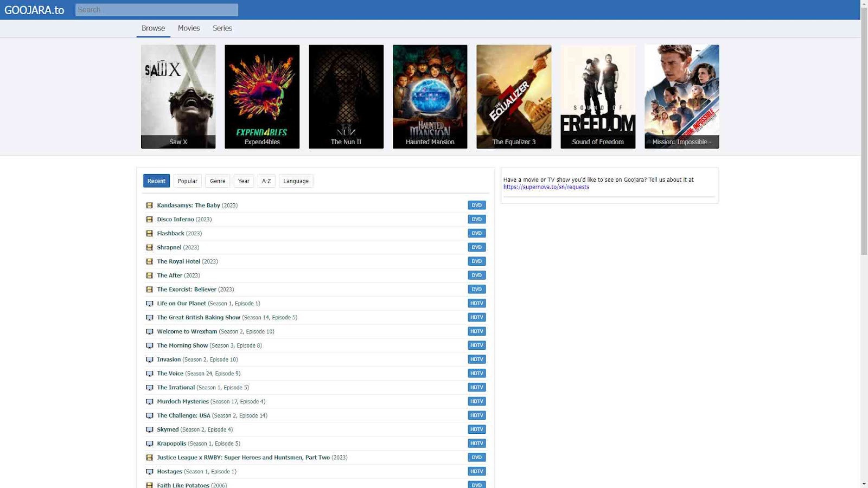Viewport: 868px width, 488px height.
Task: Click the TV icon beside The Morning Show
Action: coord(149,345)
